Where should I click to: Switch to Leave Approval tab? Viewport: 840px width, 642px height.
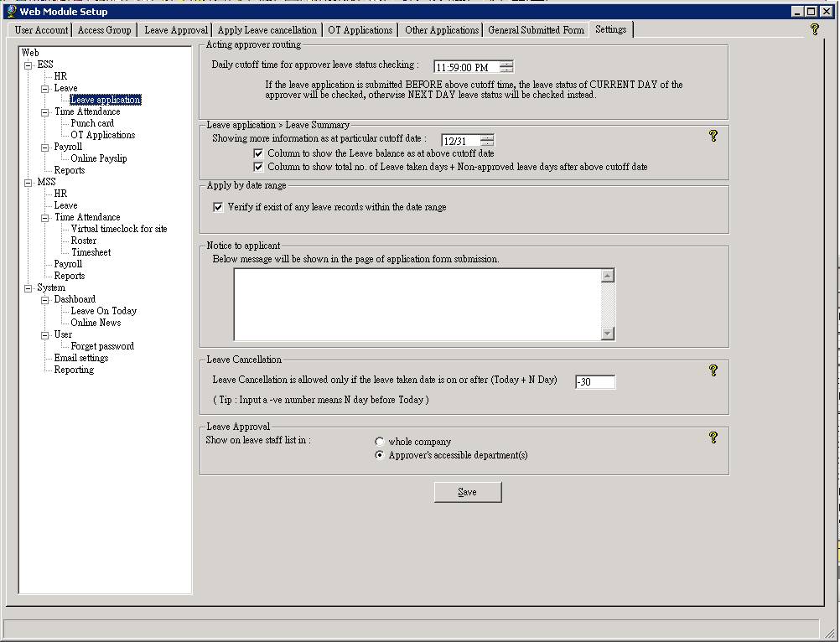175,30
